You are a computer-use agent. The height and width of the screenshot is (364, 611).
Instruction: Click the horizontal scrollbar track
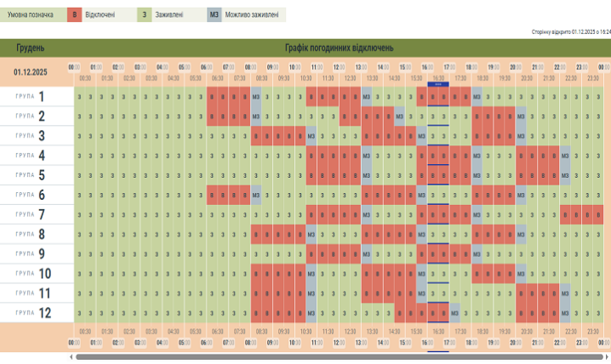coord(340,357)
